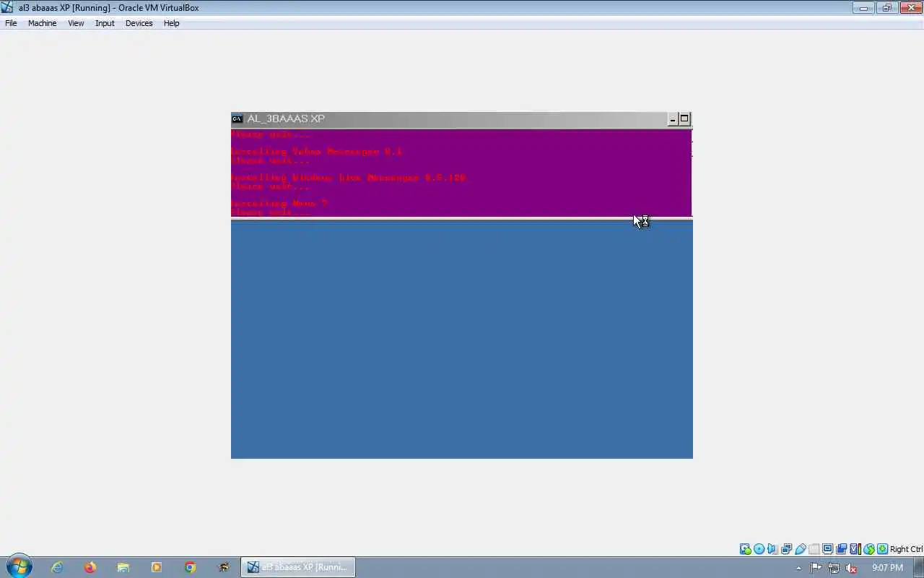
Task: Show hidden system tray icons
Action: 798,568
